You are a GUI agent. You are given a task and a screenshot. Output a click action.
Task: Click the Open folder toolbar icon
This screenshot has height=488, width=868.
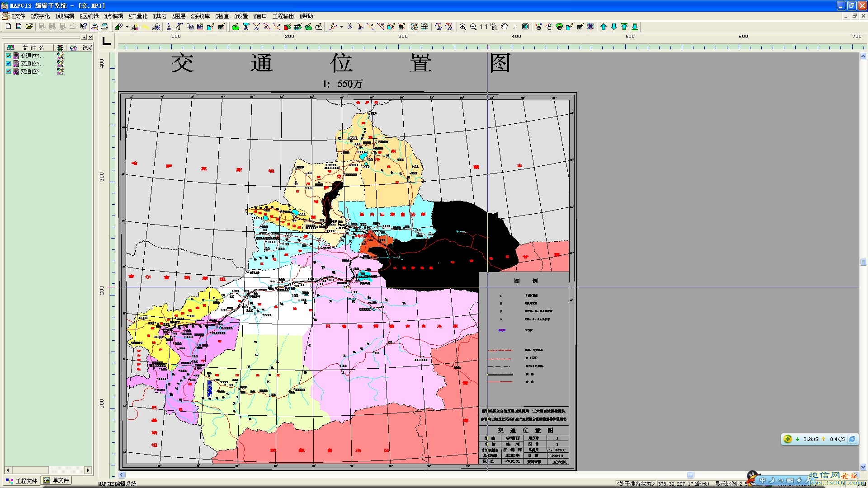point(29,27)
